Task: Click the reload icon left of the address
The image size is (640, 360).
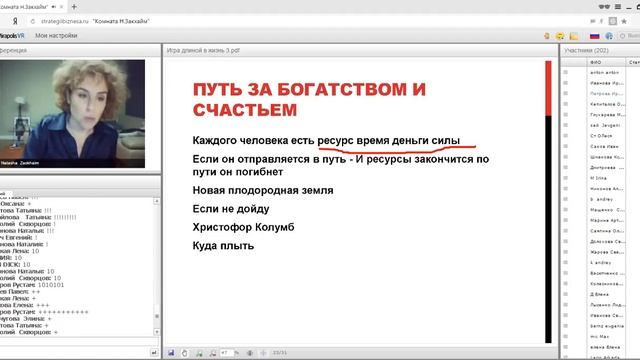Action: click(x=33, y=21)
